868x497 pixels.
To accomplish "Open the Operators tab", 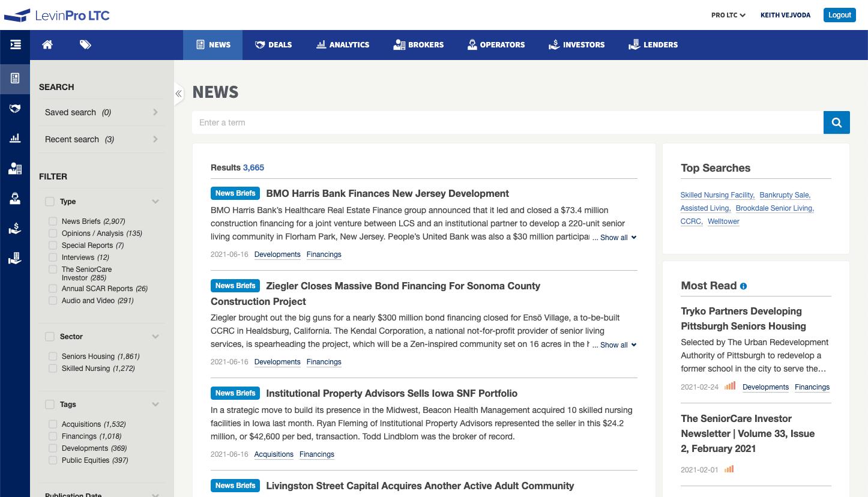I will (496, 44).
